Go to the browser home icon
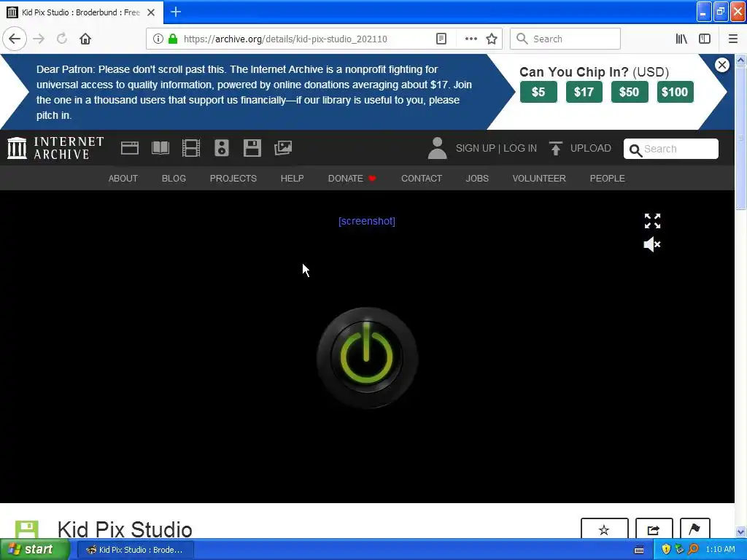This screenshot has width=747, height=560. (x=85, y=39)
